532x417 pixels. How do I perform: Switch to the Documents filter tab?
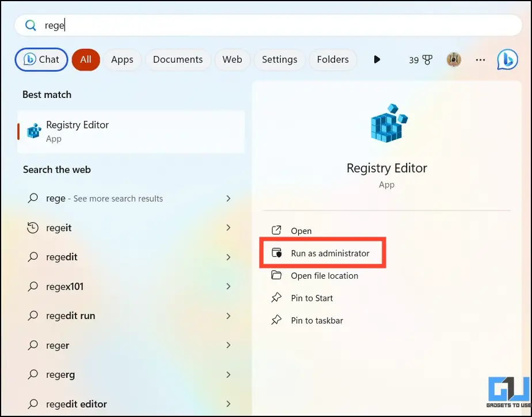tap(178, 60)
